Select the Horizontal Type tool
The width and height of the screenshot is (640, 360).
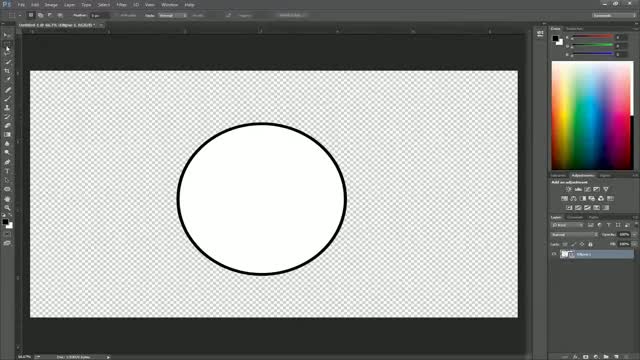click(7, 171)
